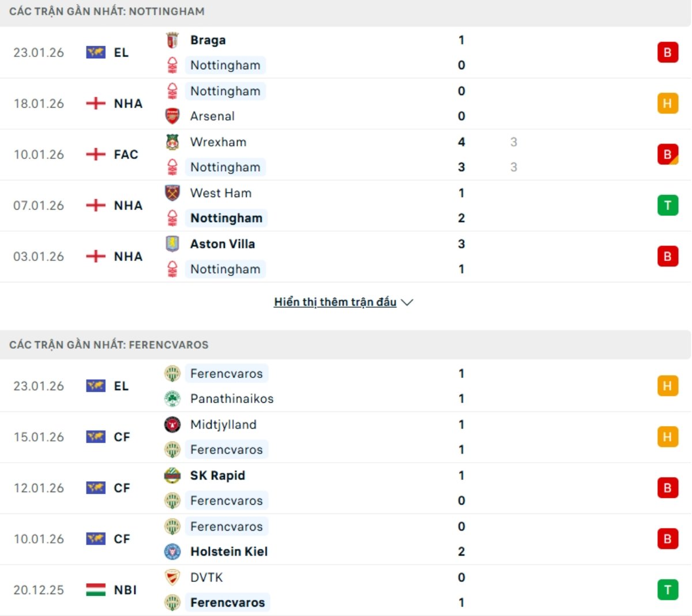Open the Wrexham team name link
The image size is (692, 616).
tap(218, 142)
